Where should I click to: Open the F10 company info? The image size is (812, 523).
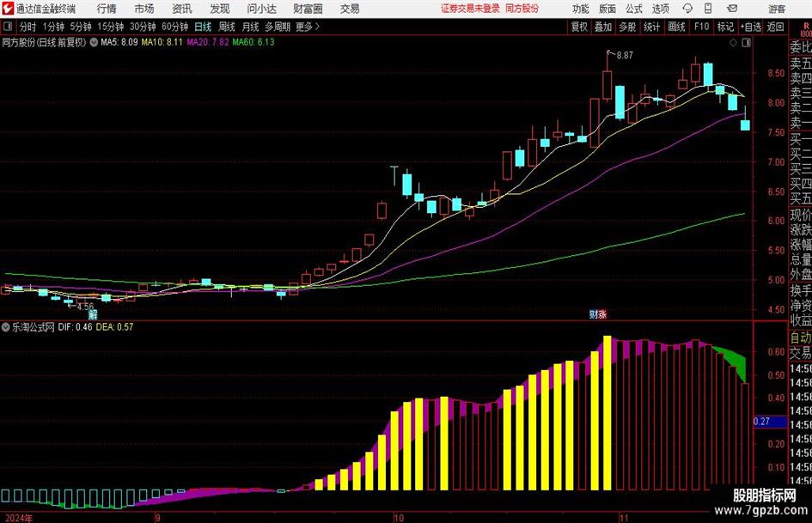click(x=702, y=27)
